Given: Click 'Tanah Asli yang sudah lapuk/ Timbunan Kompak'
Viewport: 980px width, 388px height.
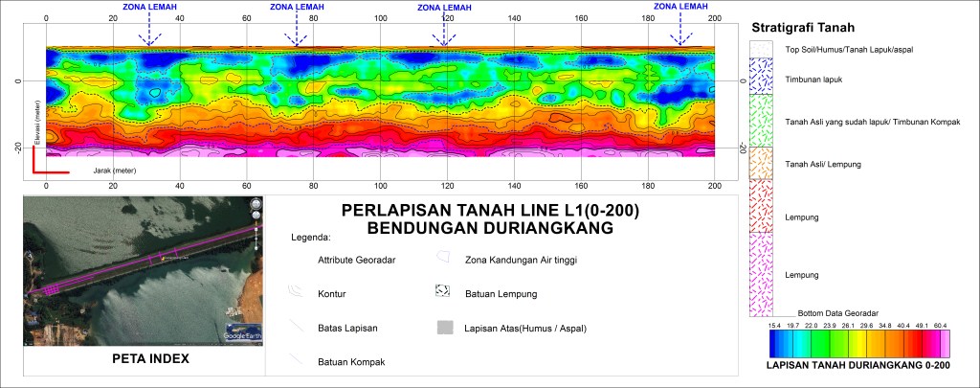Looking at the screenshot, I should (872, 122).
